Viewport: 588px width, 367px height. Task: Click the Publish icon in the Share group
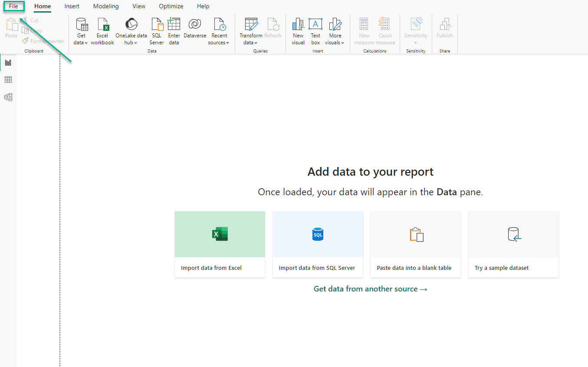444,30
